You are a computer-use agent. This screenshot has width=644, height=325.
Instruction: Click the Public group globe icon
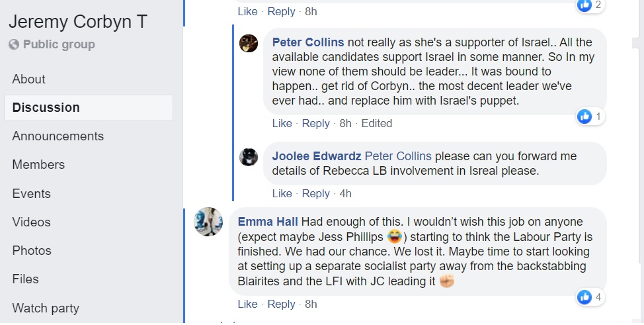(x=14, y=45)
